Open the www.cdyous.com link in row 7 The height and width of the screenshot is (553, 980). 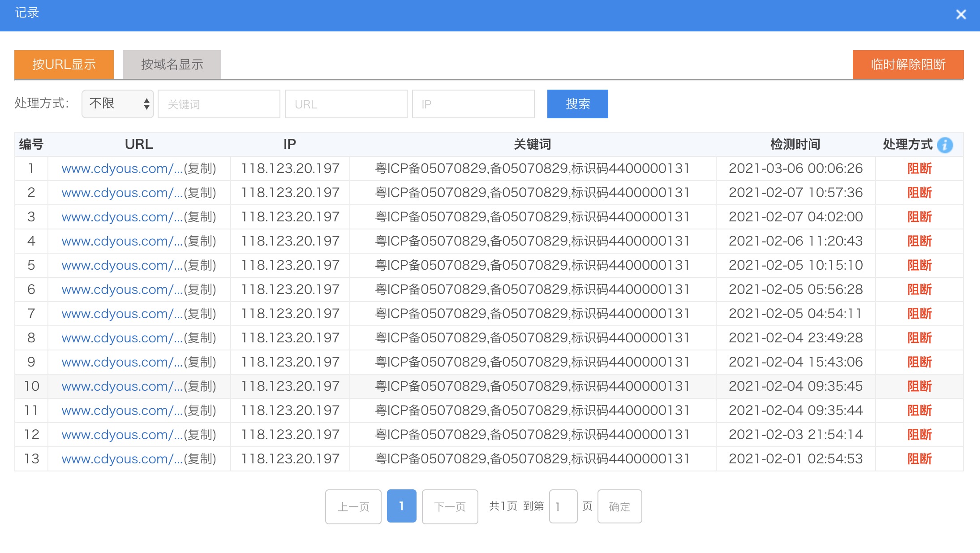point(122,314)
